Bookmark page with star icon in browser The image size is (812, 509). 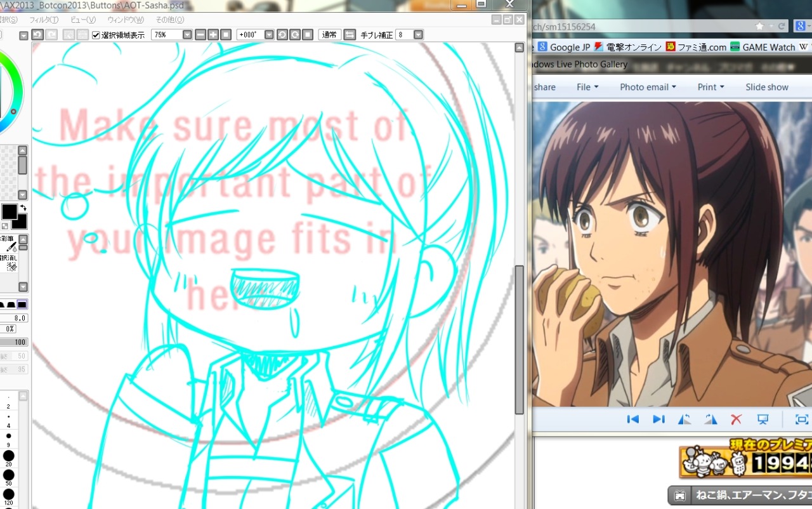pos(759,27)
